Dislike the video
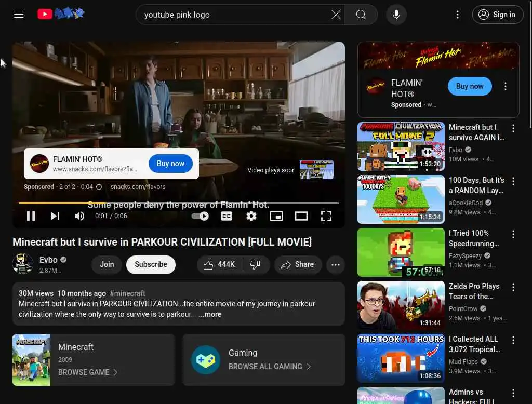 (255, 265)
